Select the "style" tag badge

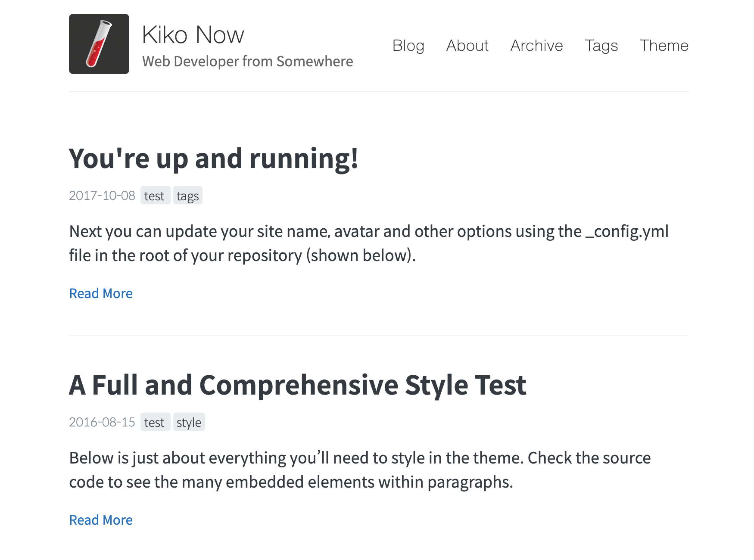[189, 423]
